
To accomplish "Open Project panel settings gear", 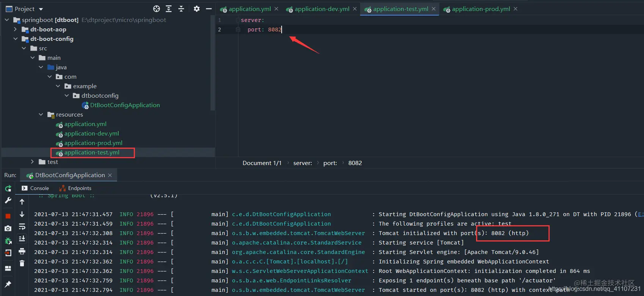I will (196, 9).
